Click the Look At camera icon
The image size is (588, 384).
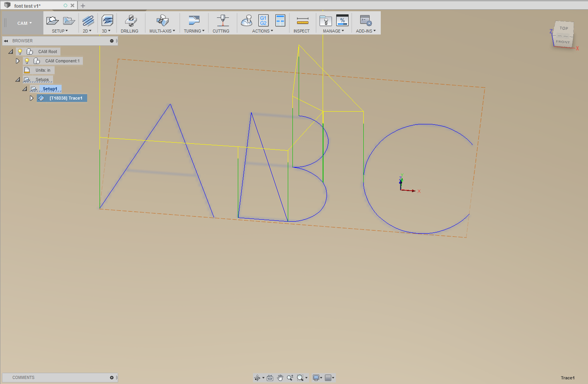[x=270, y=378]
